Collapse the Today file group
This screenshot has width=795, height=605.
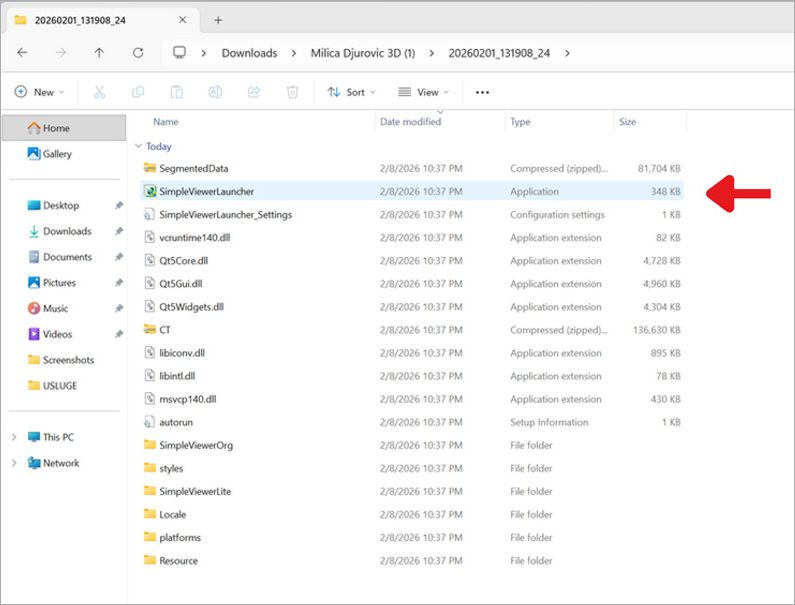(138, 146)
